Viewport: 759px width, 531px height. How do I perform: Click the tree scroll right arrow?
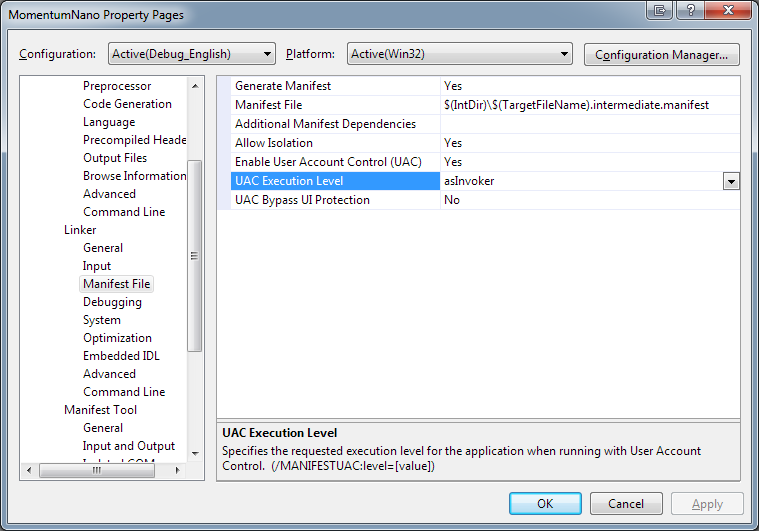point(178,470)
